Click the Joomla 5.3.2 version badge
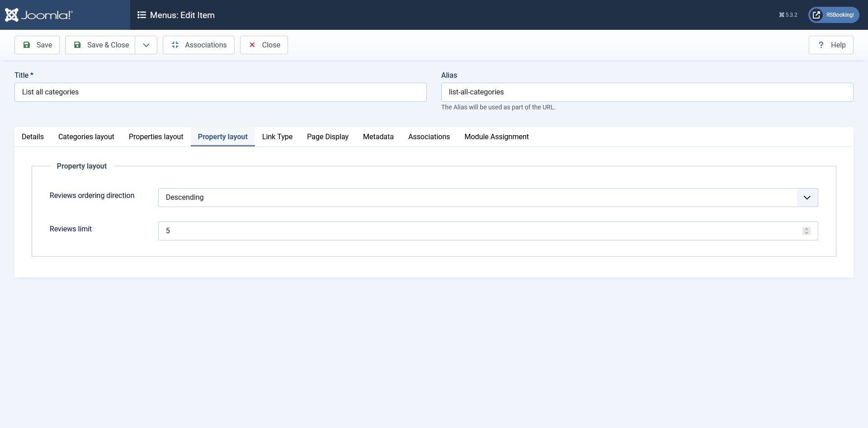This screenshot has height=428, width=868. tap(788, 15)
